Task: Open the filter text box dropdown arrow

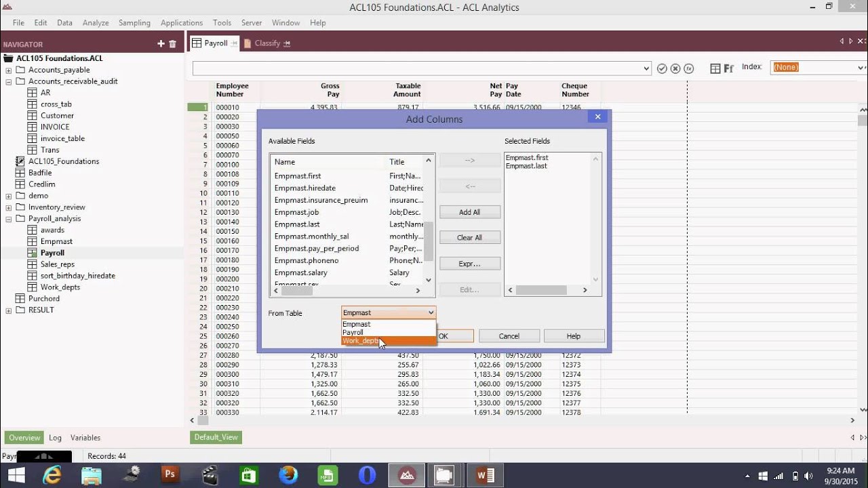Action: (x=646, y=68)
